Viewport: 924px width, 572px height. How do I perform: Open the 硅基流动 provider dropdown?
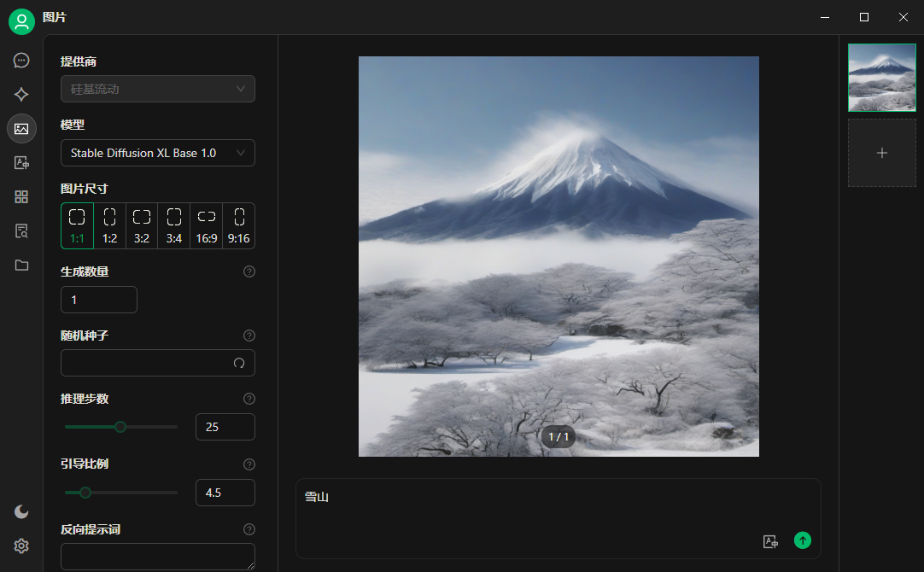tap(157, 89)
